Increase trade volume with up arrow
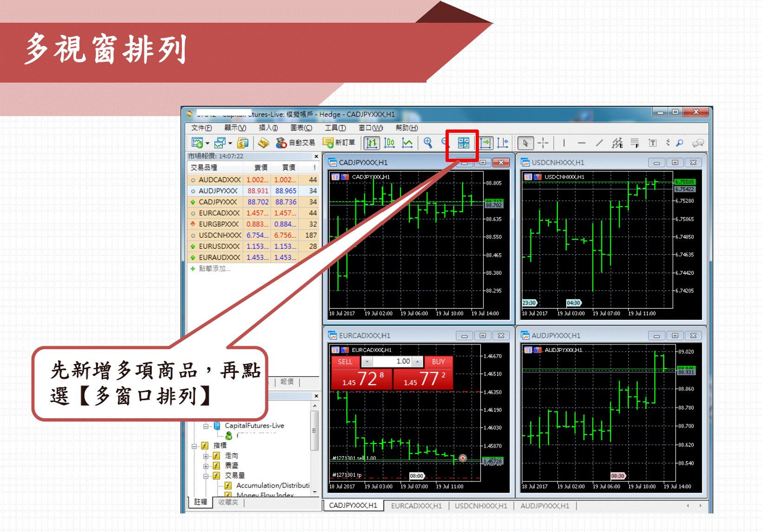Screen dimensions: 762x532 pyautogui.click(x=417, y=362)
